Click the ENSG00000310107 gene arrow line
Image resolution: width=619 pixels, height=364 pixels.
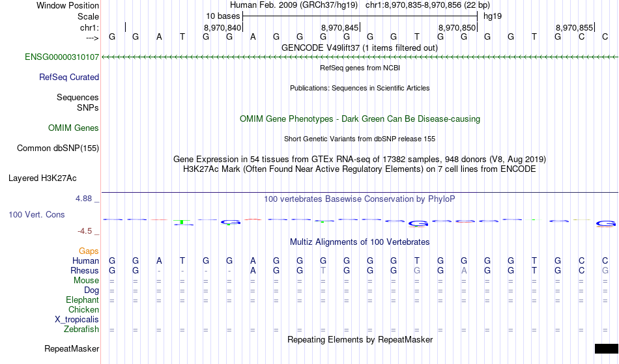point(360,57)
